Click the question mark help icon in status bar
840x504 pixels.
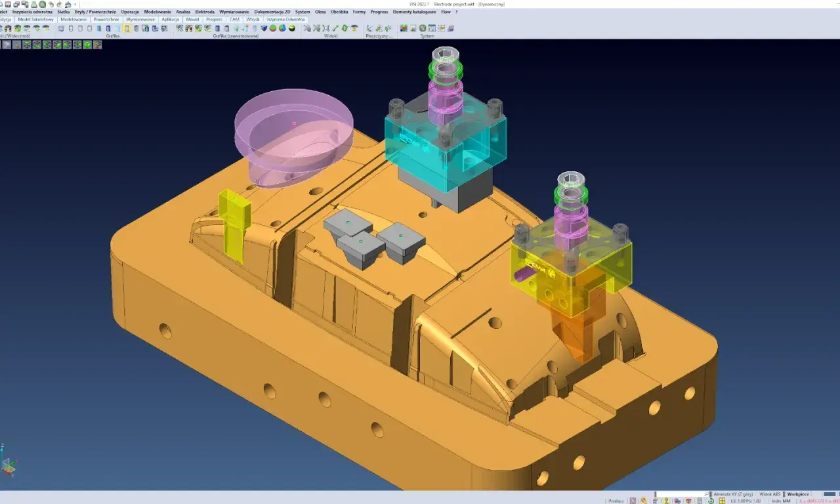(666, 501)
